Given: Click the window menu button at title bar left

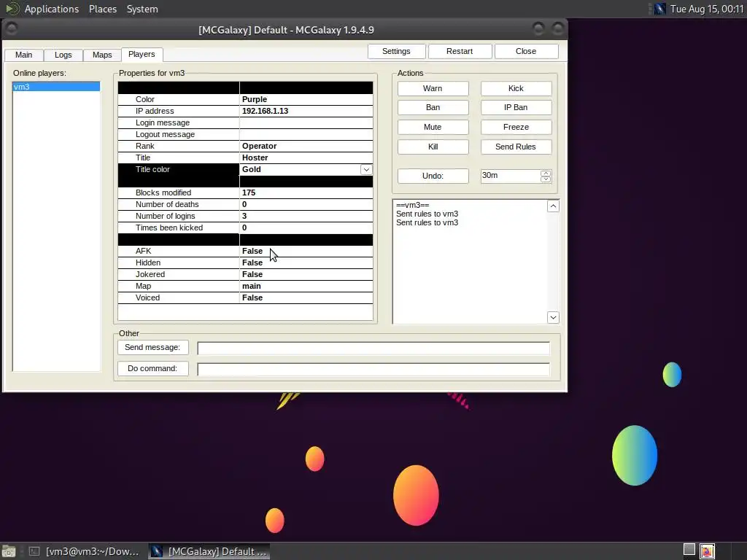Looking at the screenshot, I should 12,29.
